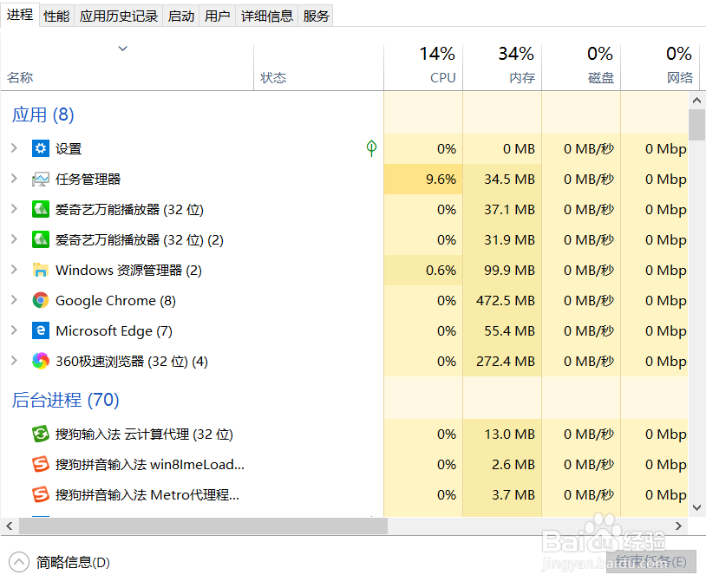Expand the 任务管理器 process row
706x588 pixels.
[x=14, y=179]
